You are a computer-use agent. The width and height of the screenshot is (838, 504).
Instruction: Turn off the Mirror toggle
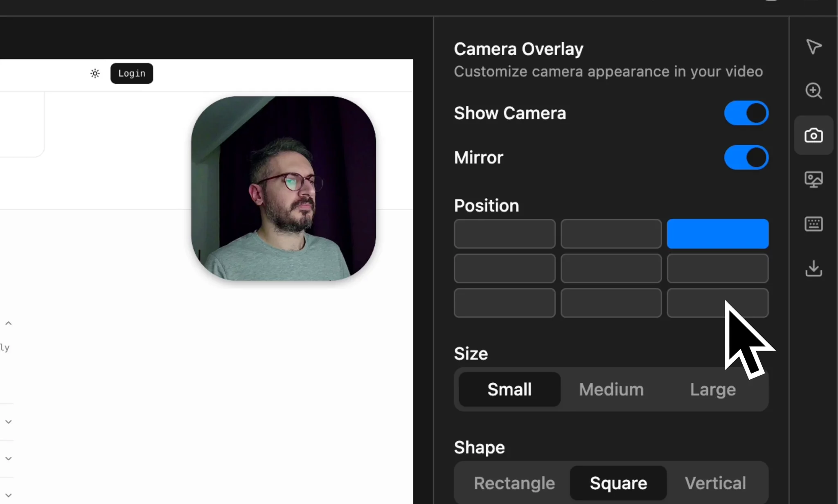pos(746,157)
